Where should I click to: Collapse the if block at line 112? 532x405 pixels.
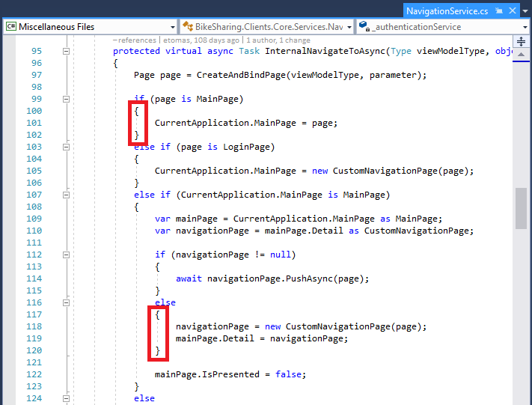(x=66, y=255)
